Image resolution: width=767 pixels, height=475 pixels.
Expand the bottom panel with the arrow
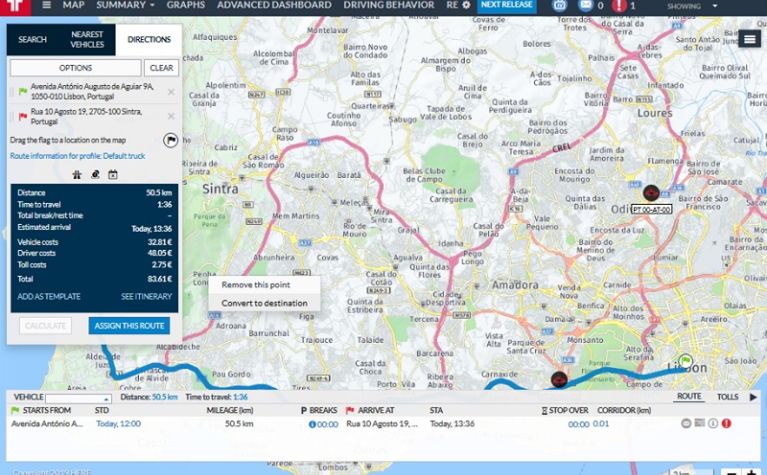[x=753, y=397]
